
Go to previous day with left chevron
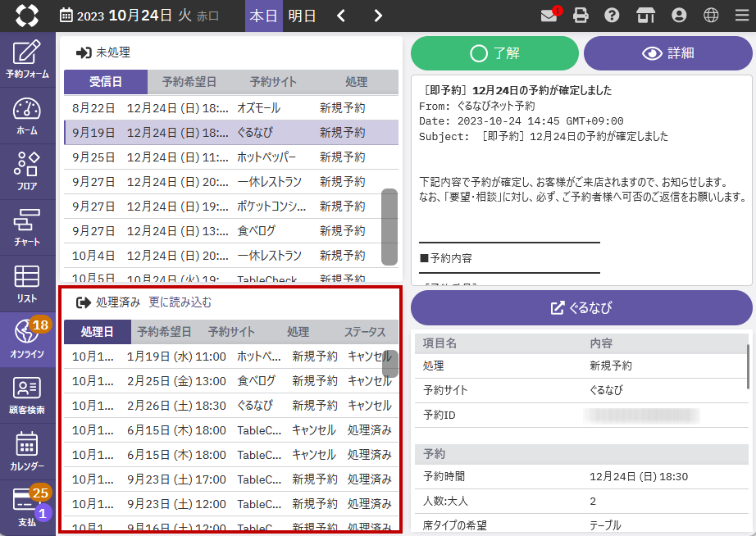[341, 16]
